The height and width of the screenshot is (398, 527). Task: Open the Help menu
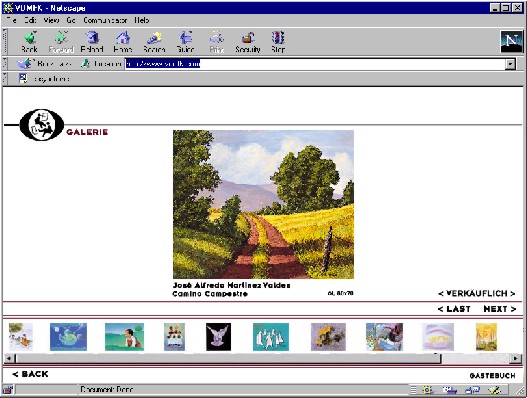(141, 20)
